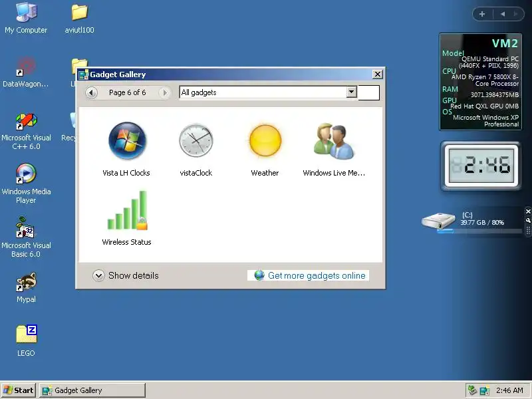Click the C: drive icon gadget
The image size is (532, 399).
[438, 221]
